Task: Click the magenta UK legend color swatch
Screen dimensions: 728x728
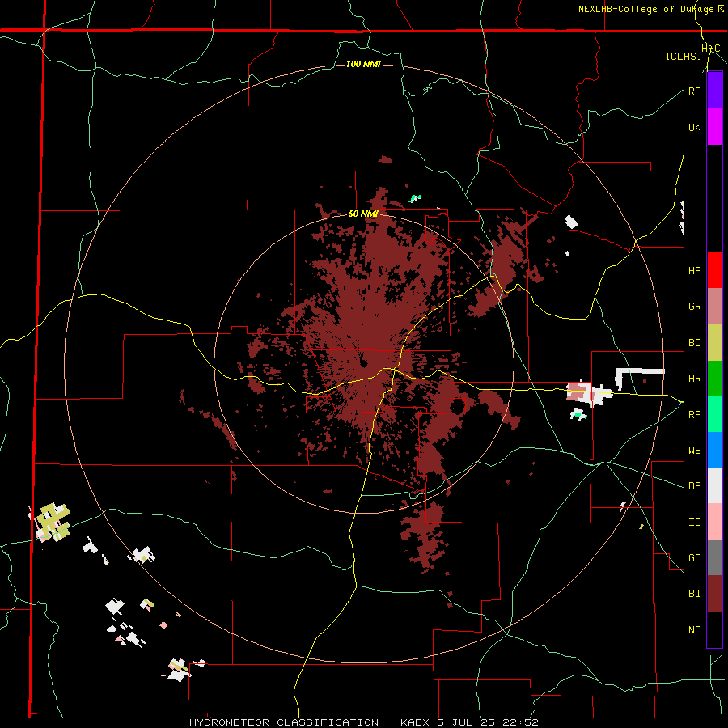Action: 714,127
